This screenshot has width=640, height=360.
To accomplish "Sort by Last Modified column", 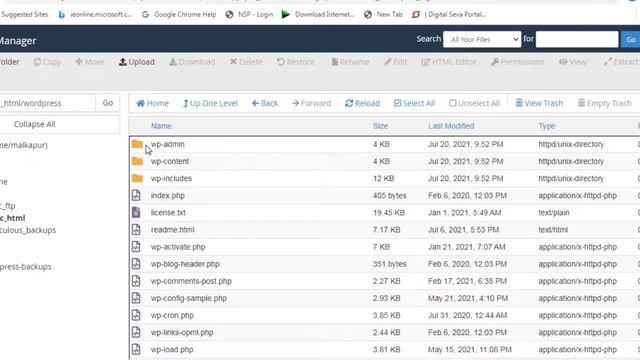I will pyautogui.click(x=451, y=126).
